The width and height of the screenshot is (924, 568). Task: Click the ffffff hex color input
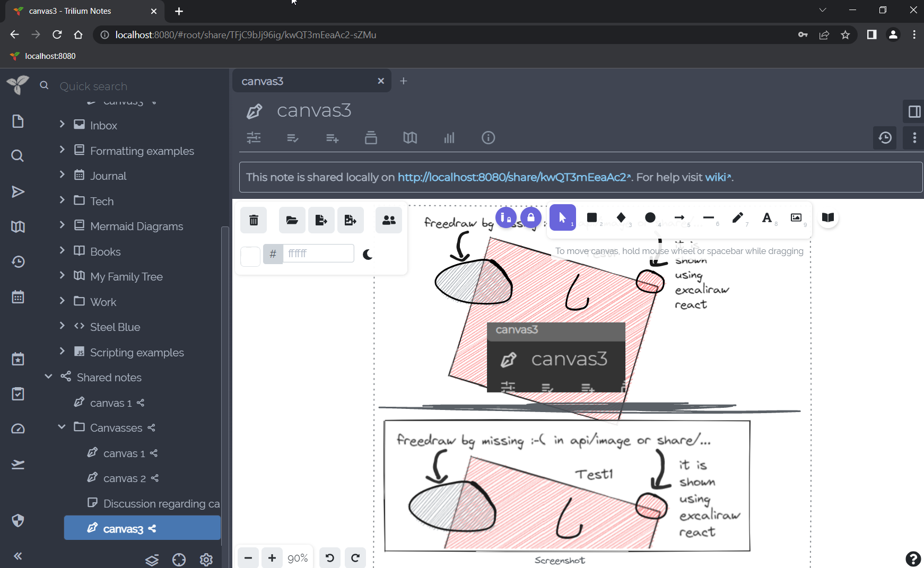click(318, 254)
